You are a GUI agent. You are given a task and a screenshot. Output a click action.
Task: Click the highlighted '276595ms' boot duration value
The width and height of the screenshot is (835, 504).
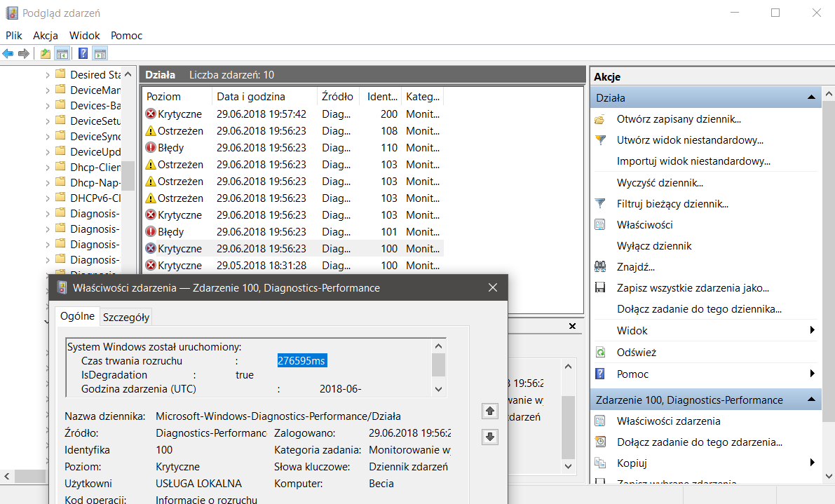click(302, 361)
